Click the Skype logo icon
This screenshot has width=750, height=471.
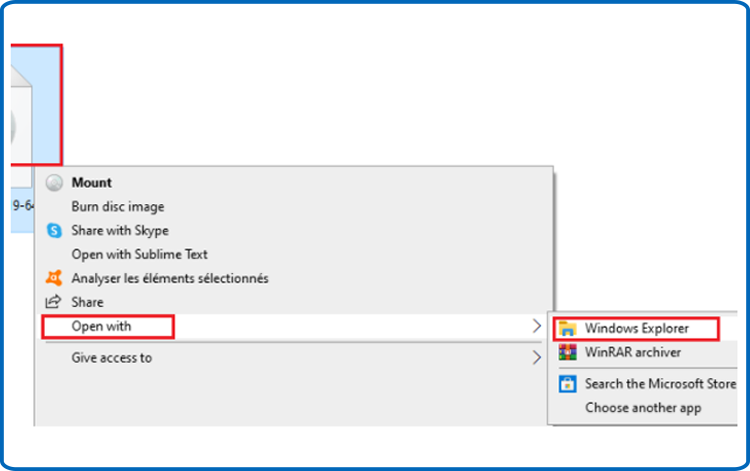point(54,230)
